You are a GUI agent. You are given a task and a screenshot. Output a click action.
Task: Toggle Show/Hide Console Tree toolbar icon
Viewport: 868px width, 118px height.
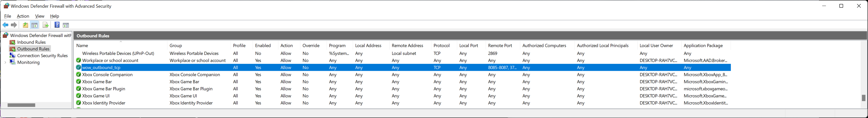pos(34,25)
